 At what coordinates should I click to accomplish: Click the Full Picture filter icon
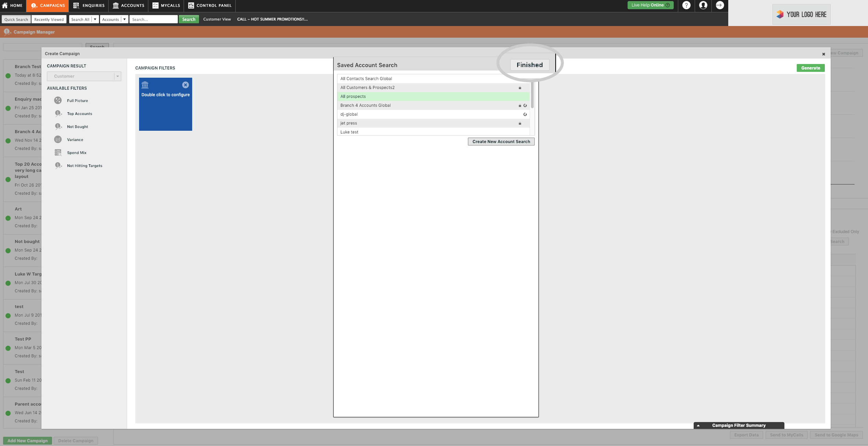point(57,101)
